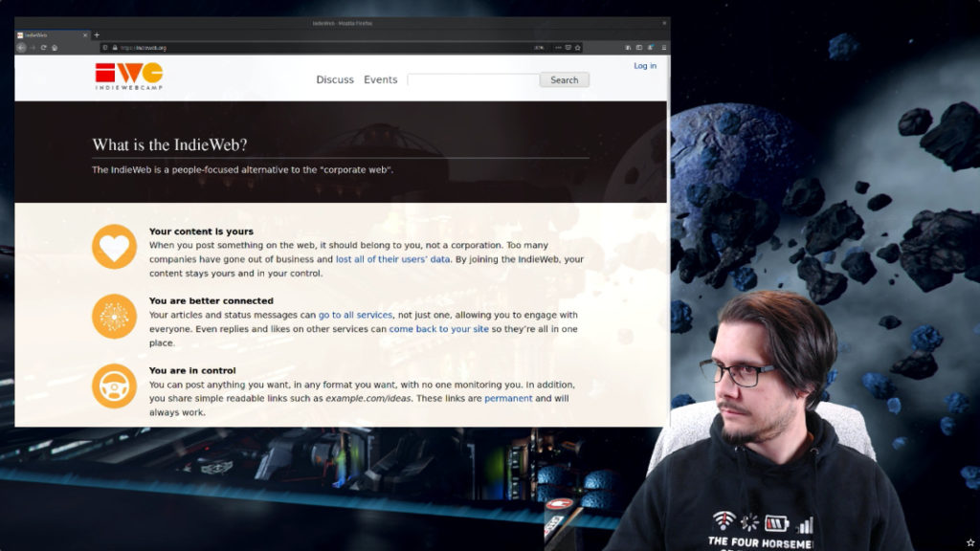The height and width of the screenshot is (551, 980).
Task: Open "lost all of their users' data" link
Action: tap(393, 259)
